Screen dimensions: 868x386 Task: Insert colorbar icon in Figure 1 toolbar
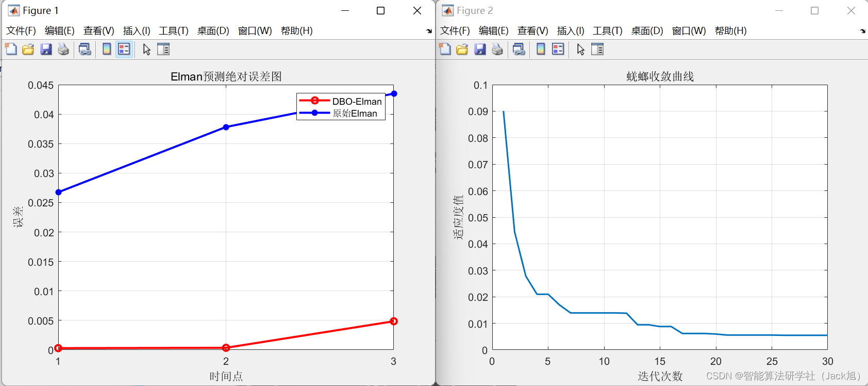pyautogui.click(x=107, y=50)
